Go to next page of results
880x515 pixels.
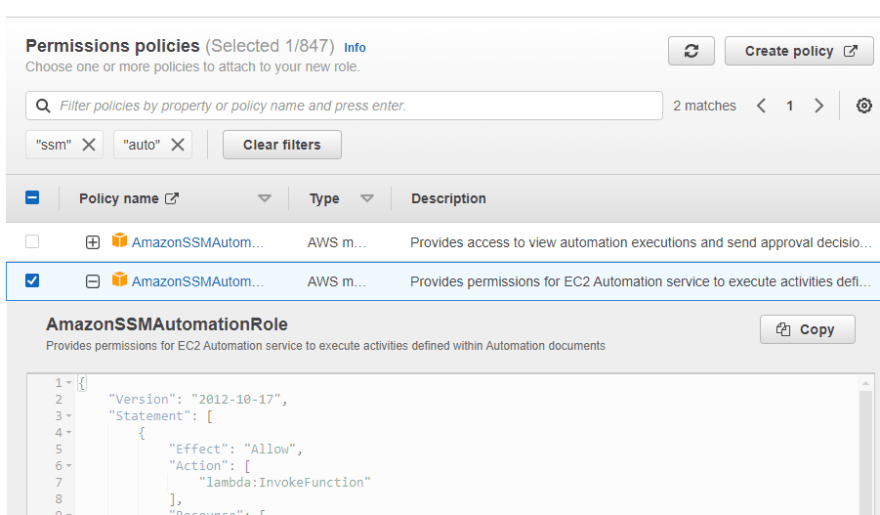click(819, 105)
